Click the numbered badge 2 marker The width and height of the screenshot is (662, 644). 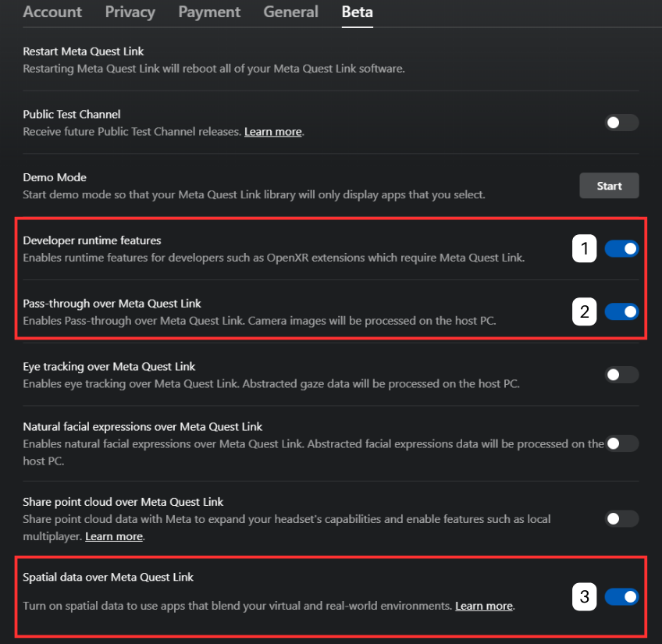[x=585, y=311]
